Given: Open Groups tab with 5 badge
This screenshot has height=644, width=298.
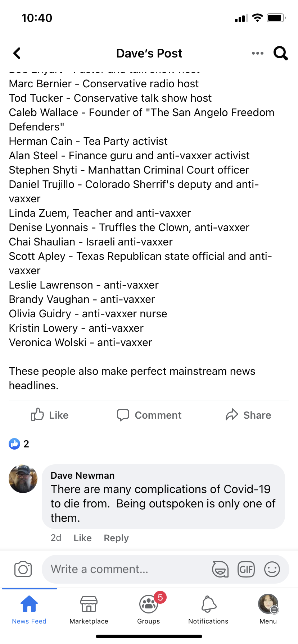Looking at the screenshot, I should (149, 609).
